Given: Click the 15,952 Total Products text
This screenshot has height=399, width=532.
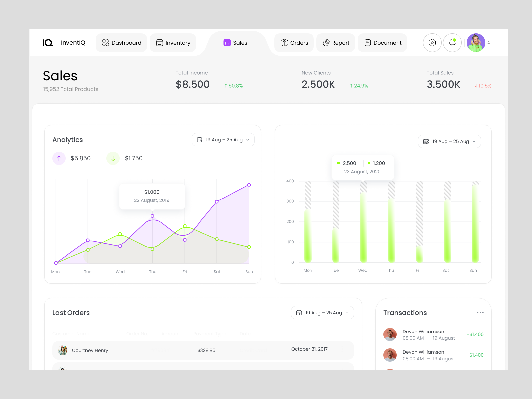Looking at the screenshot, I should tap(71, 89).
